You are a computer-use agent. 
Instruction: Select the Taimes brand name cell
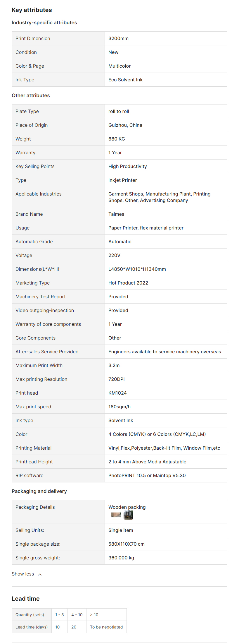[x=116, y=214]
